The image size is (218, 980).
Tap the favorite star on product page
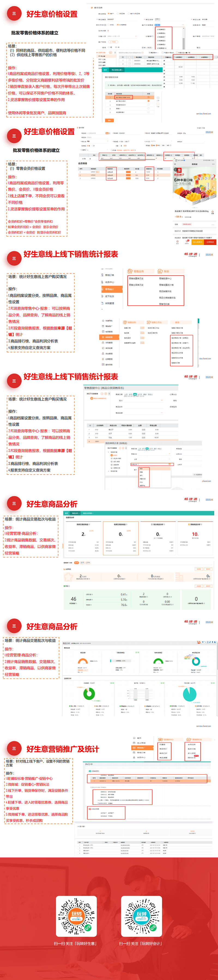tap(212, 212)
